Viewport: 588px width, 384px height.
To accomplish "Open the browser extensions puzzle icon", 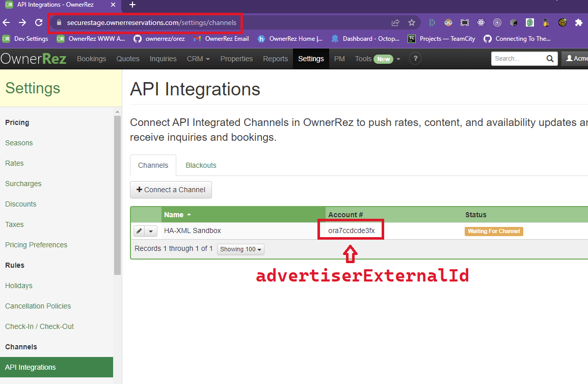I will 579,22.
